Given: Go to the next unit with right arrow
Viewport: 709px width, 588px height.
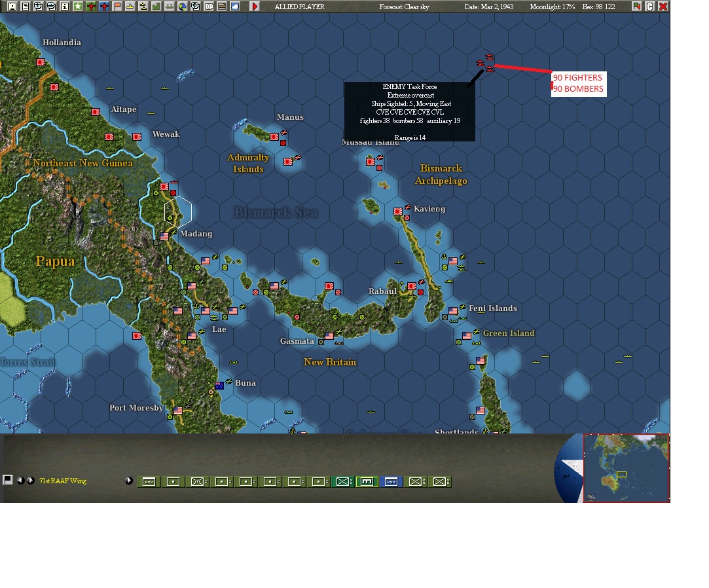Looking at the screenshot, I should [30, 481].
